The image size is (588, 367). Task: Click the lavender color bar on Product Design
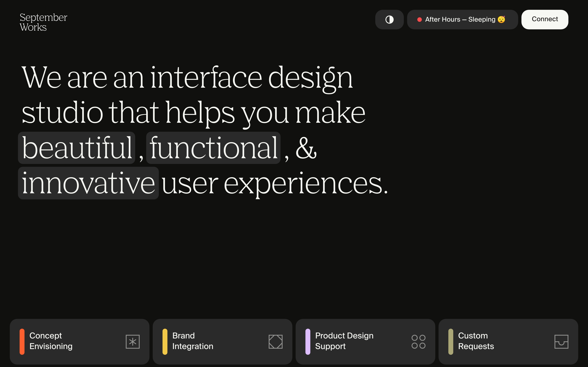coord(308,342)
